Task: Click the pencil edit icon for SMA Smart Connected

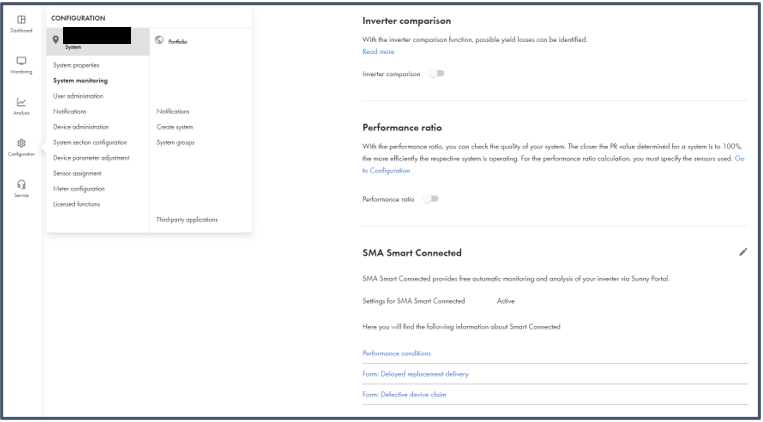Action: coord(743,252)
